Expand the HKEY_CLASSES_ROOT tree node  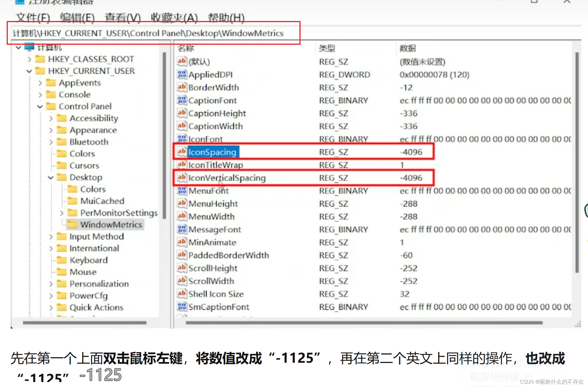29,59
